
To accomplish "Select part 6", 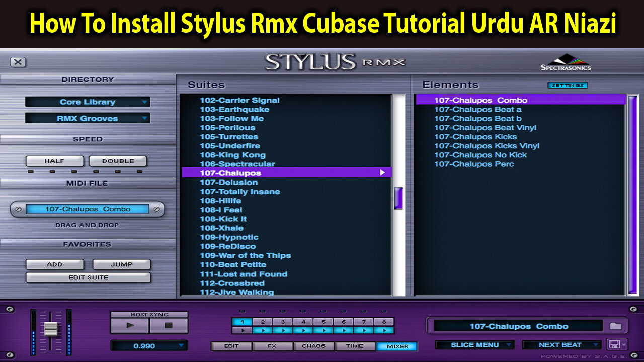I will coord(343,322).
